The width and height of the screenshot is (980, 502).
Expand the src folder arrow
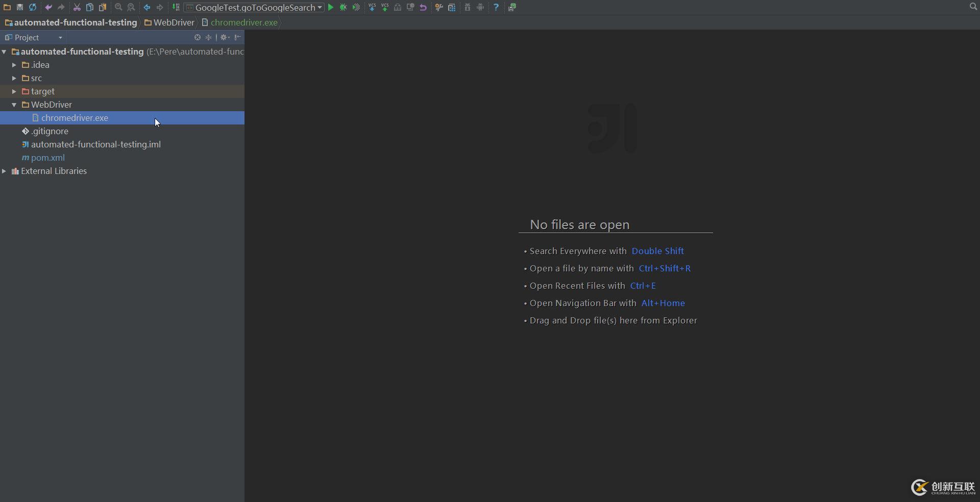(14, 78)
